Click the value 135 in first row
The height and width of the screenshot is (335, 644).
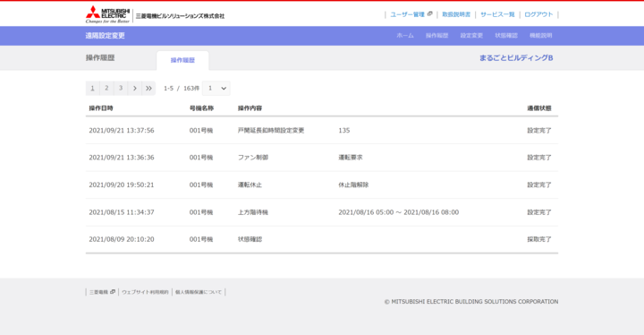344,131
